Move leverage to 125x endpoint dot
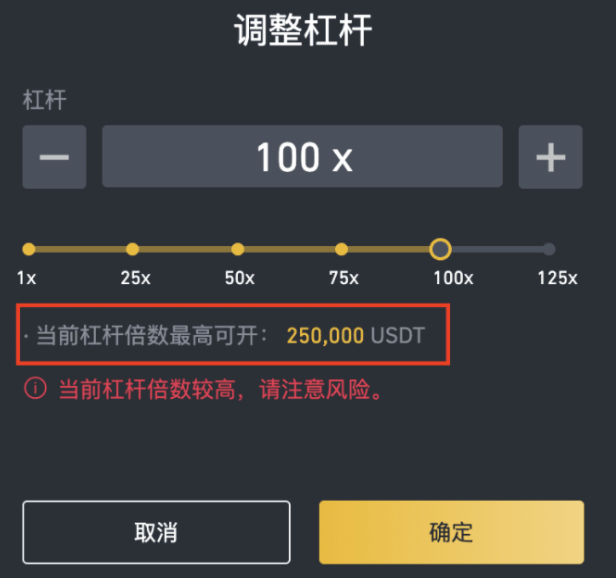 (549, 249)
